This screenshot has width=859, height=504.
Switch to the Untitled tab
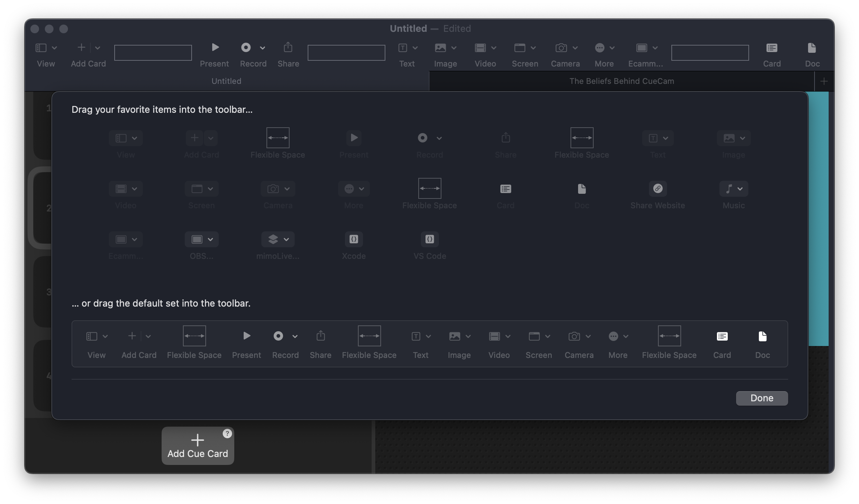pyautogui.click(x=226, y=81)
